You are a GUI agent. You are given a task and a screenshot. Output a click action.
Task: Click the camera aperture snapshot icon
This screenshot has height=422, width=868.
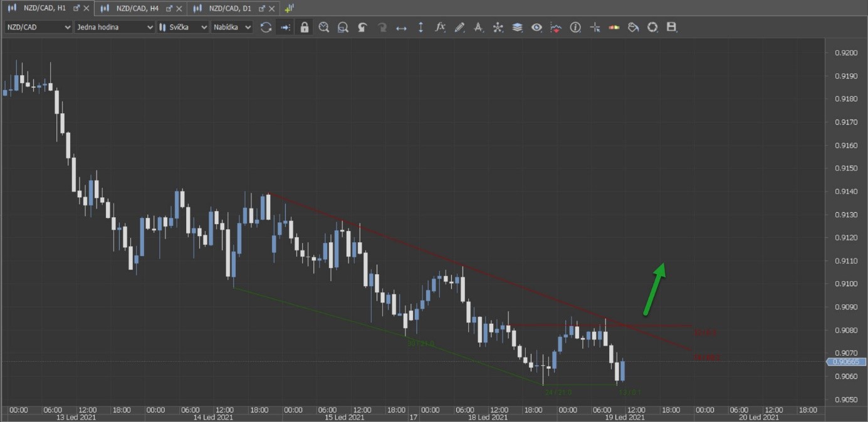click(652, 28)
